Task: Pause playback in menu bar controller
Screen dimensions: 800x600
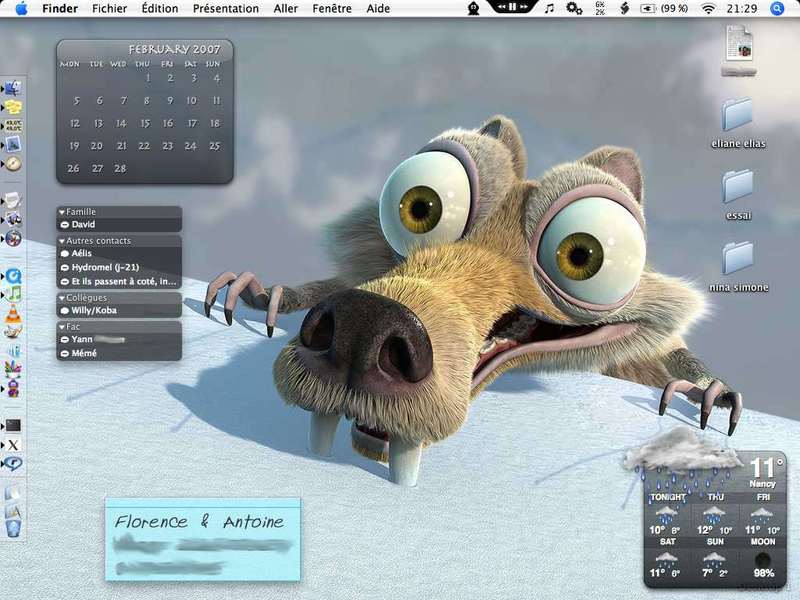Action: pos(512,7)
